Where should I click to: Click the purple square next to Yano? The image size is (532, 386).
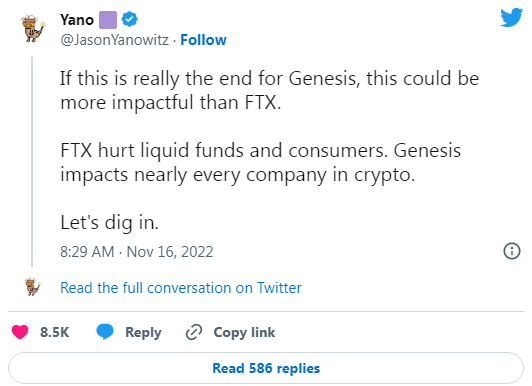(108, 20)
